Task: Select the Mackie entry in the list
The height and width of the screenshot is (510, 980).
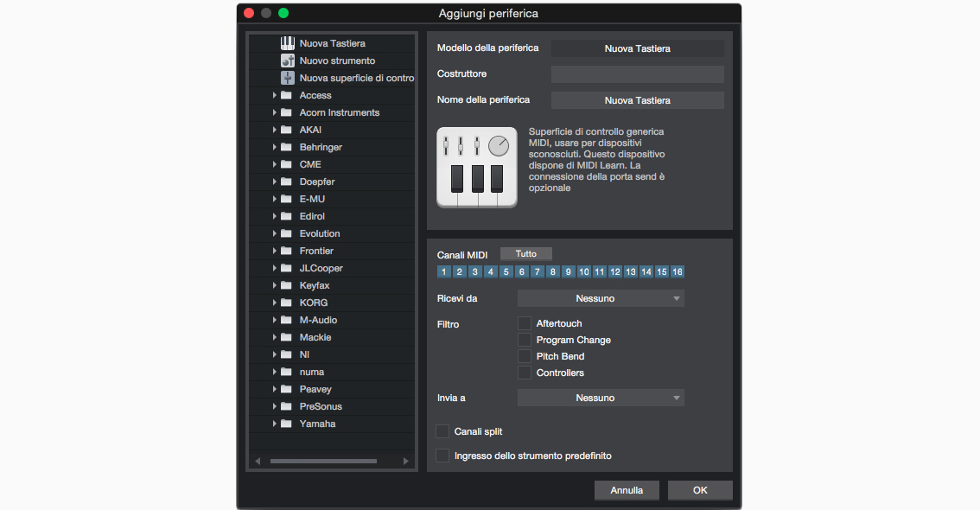Action: tap(315, 337)
